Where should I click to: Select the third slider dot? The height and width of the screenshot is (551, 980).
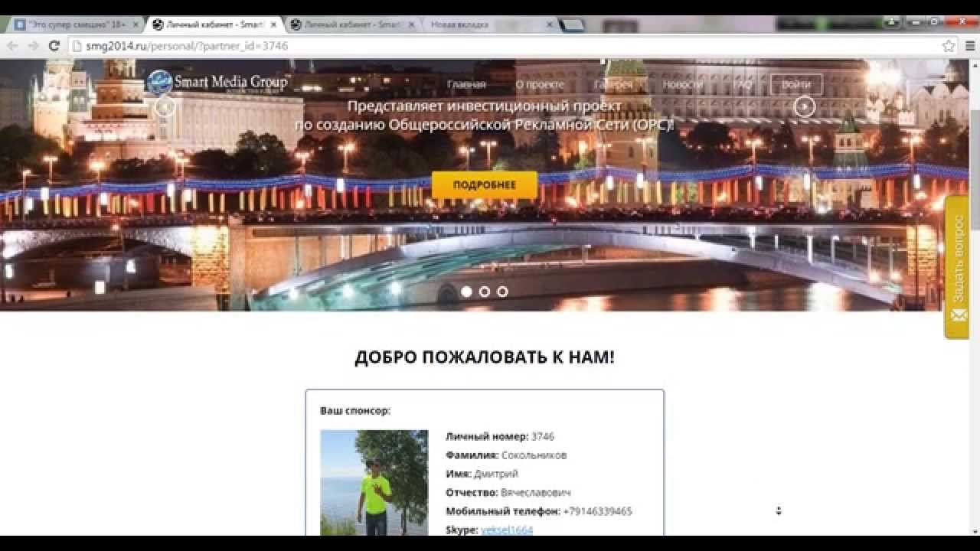pyautogui.click(x=502, y=292)
